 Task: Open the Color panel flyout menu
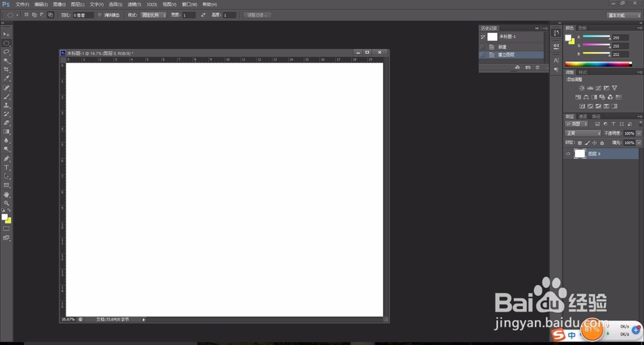pos(641,28)
